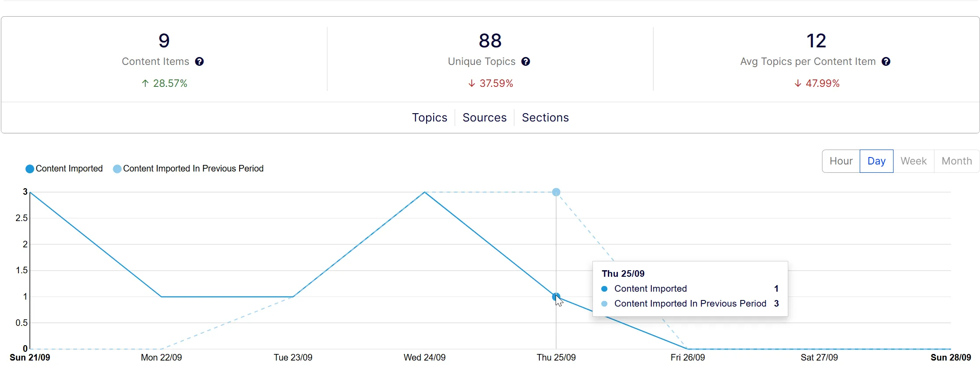Viewport: 980px width, 368px height.
Task: Toggle Content Imported In Previous Period legend
Action: click(188, 169)
